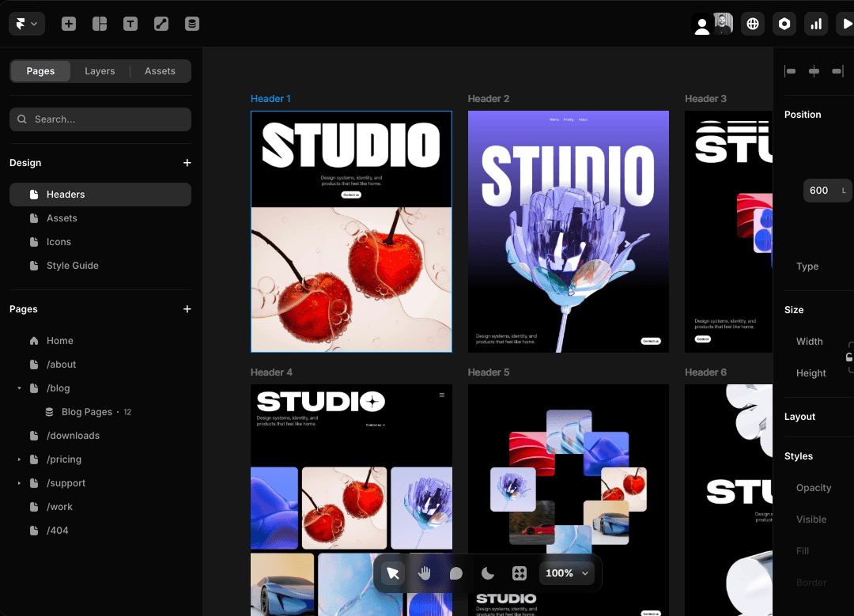
Task: Open site settings hexagon icon
Action: click(x=784, y=24)
